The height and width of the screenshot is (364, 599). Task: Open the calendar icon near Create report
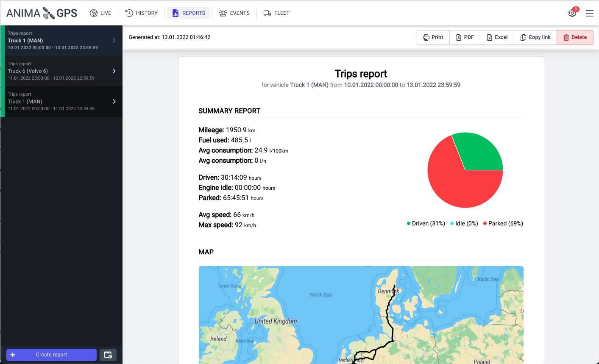point(108,355)
